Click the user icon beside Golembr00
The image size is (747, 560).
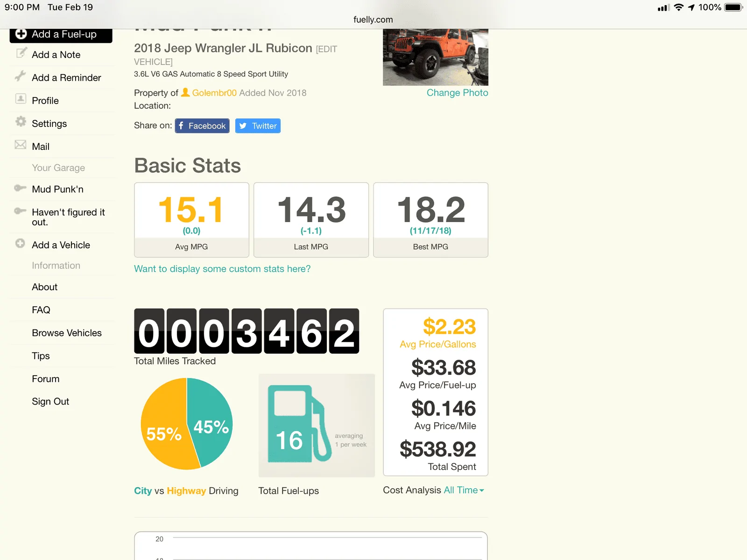(185, 92)
